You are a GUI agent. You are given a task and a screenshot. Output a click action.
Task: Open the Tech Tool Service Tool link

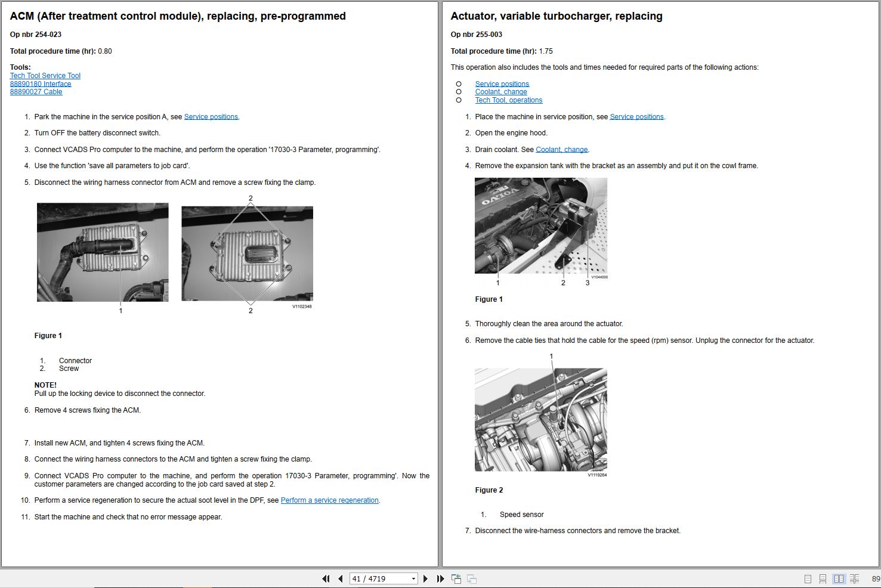click(45, 76)
